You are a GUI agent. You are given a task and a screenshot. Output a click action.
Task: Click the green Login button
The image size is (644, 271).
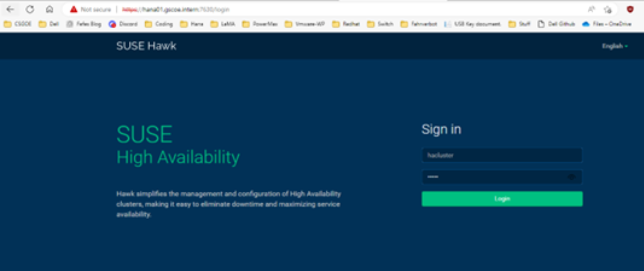click(x=502, y=199)
